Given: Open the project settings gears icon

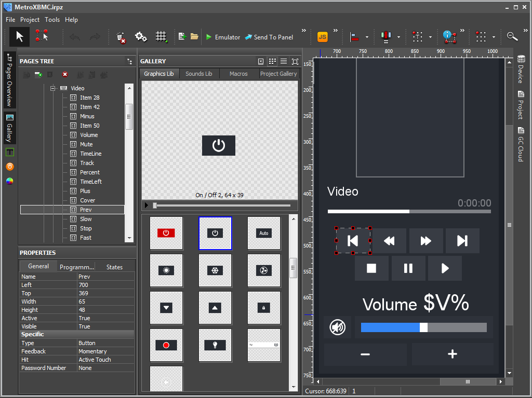Looking at the screenshot, I should point(141,37).
